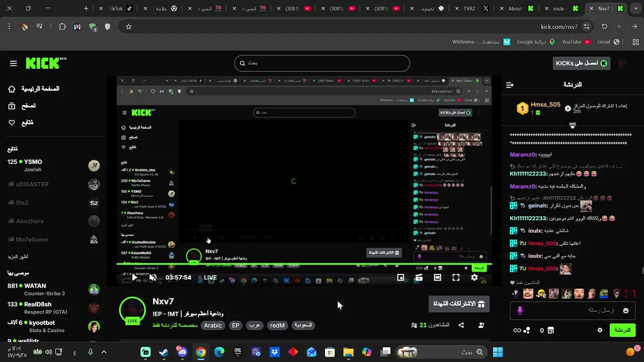
Task: Click the EP tag
Action: (x=235, y=325)
